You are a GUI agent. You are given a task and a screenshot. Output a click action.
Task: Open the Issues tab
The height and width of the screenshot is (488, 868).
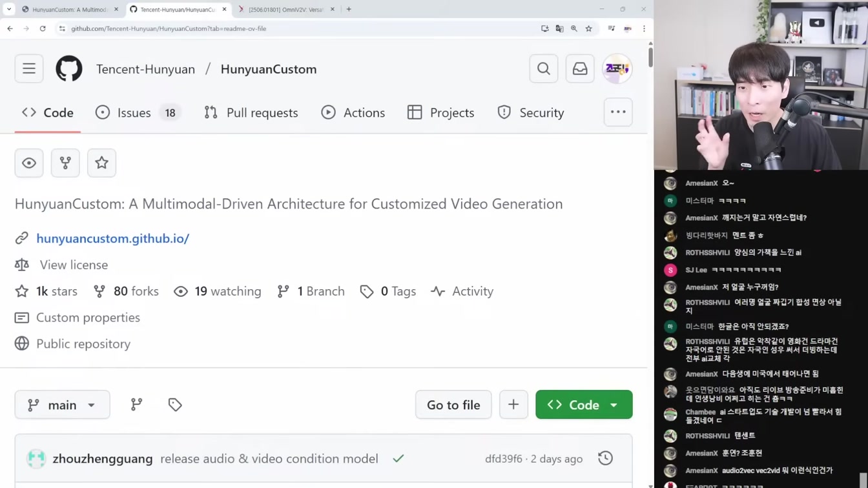pyautogui.click(x=138, y=112)
